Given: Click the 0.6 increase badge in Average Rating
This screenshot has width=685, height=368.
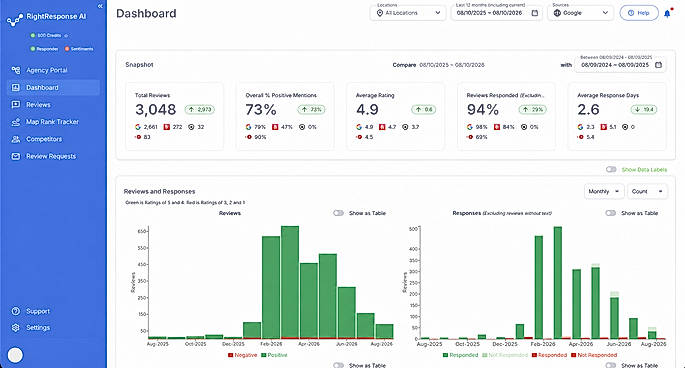Looking at the screenshot, I should pos(423,109).
